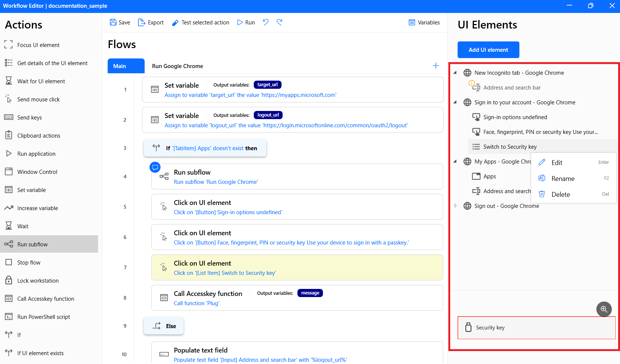Select the Clipboard actions item
The width and height of the screenshot is (620, 364).
[49, 136]
